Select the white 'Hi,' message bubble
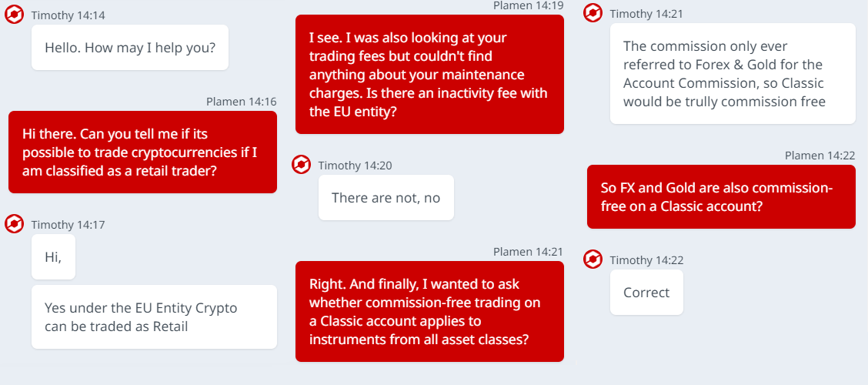Image resolution: width=868 pixels, height=385 pixels. 53,257
